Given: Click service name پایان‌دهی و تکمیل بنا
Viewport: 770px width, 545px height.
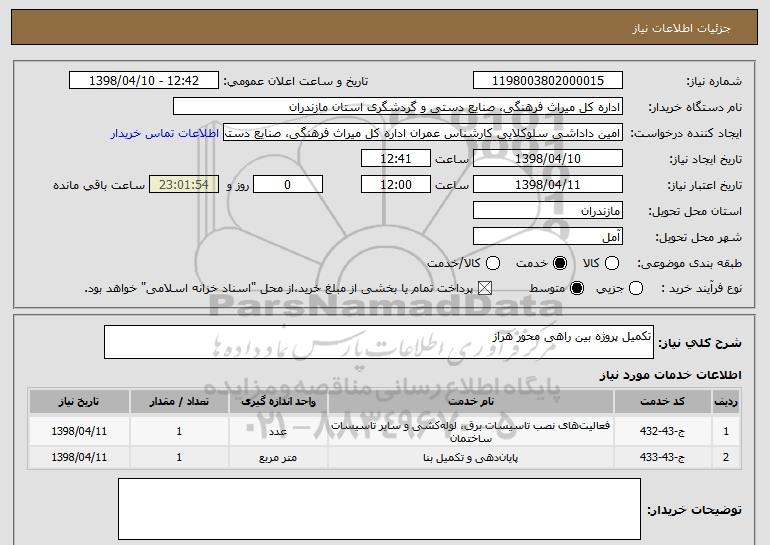Looking at the screenshot, I should coord(470,458).
